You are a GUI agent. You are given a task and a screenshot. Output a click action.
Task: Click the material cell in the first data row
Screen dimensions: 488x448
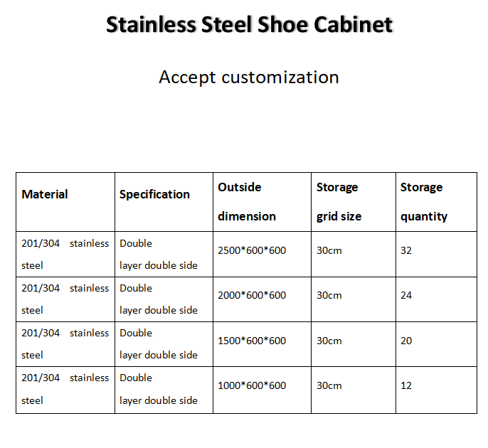click(65, 254)
